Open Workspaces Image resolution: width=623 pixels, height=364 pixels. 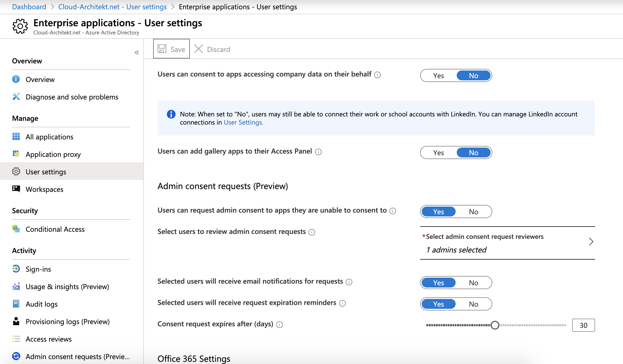pos(71,189)
